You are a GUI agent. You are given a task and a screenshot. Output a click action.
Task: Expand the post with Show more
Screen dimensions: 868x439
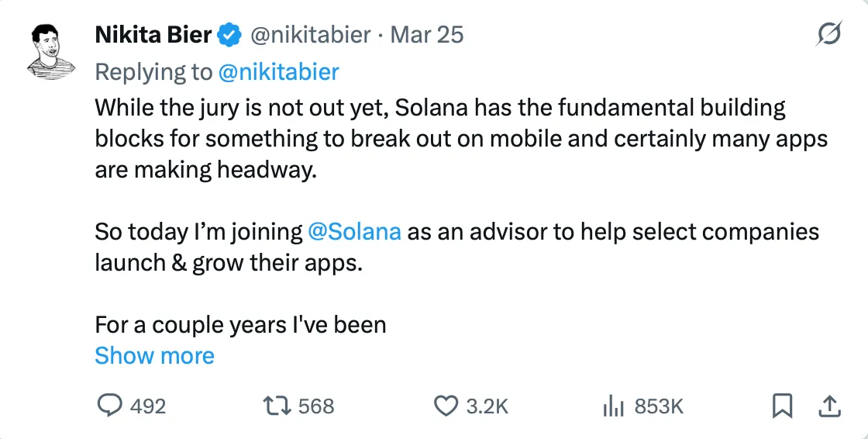[154, 356]
